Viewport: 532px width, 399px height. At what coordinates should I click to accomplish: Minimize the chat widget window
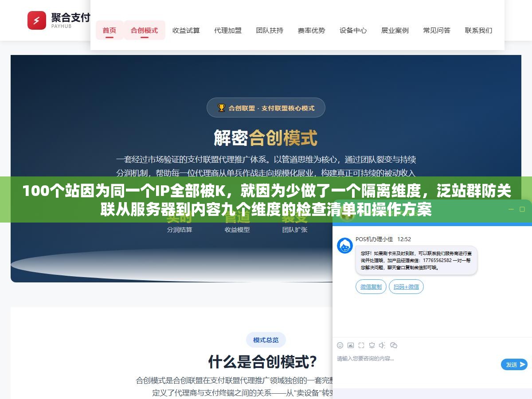[511, 209]
